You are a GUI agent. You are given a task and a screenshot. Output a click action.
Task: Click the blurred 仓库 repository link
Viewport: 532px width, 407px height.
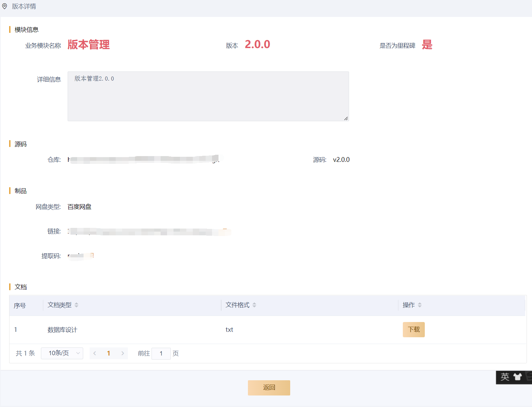coord(144,159)
